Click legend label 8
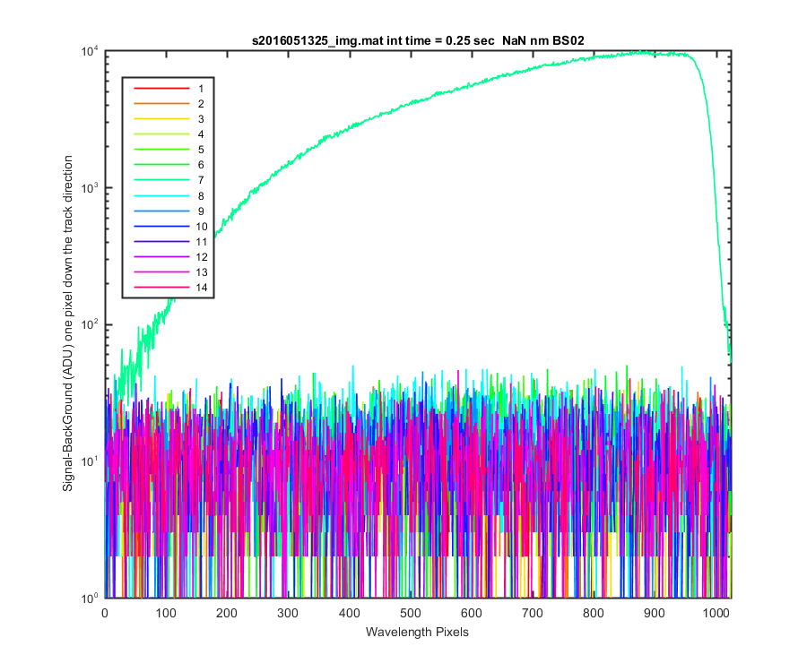Image resolution: width=807 pixels, height=672 pixels. tap(201, 196)
